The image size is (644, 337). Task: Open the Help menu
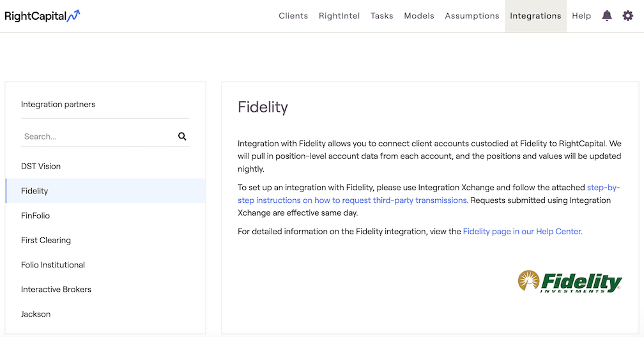pyautogui.click(x=581, y=15)
